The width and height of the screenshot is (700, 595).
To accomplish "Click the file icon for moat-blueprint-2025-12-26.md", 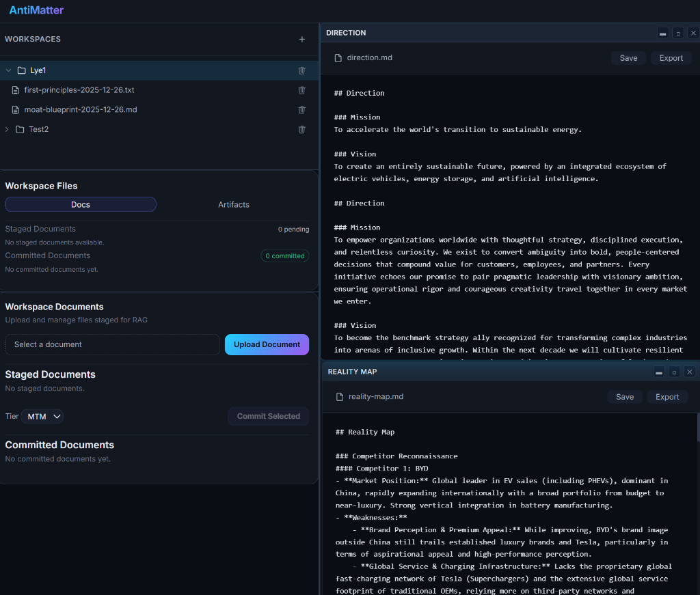I will (15, 109).
